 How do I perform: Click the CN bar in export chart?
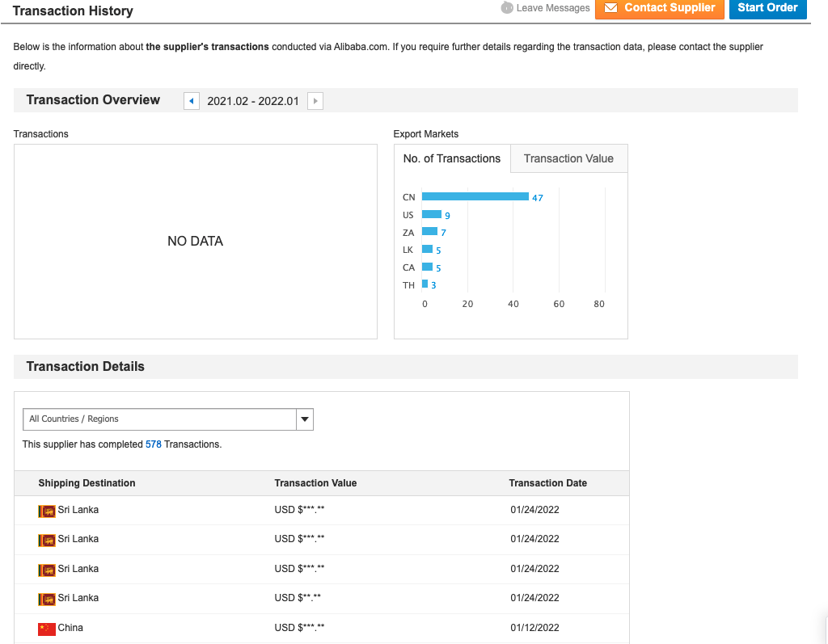coord(475,196)
